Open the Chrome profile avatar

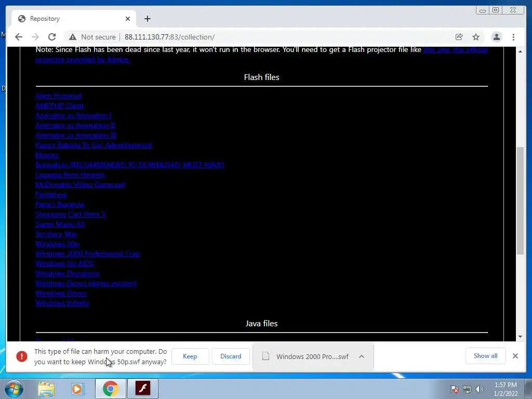(496, 37)
